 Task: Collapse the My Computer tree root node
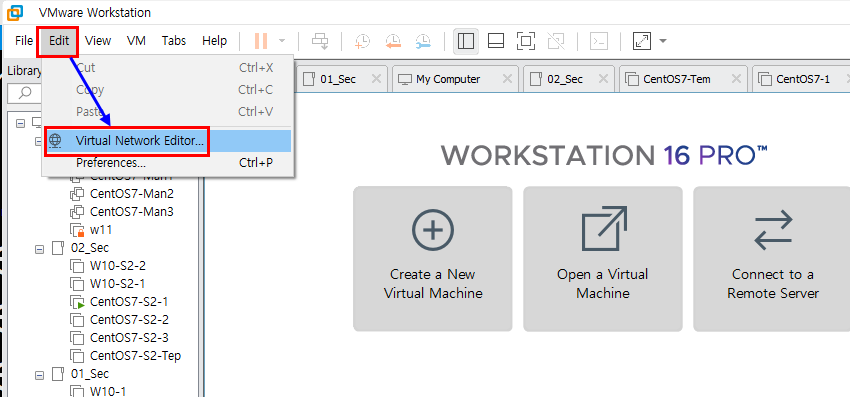[x=21, y=123]
